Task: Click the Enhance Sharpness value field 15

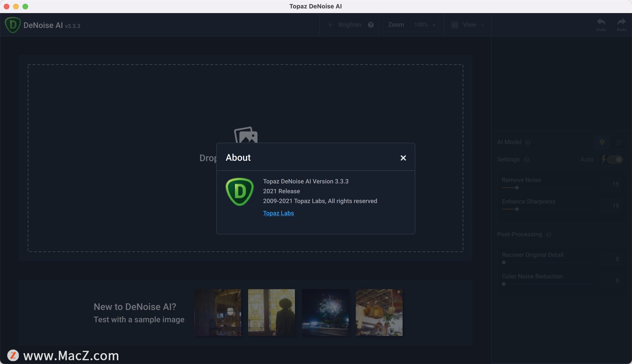Action: tap(612, 205)
